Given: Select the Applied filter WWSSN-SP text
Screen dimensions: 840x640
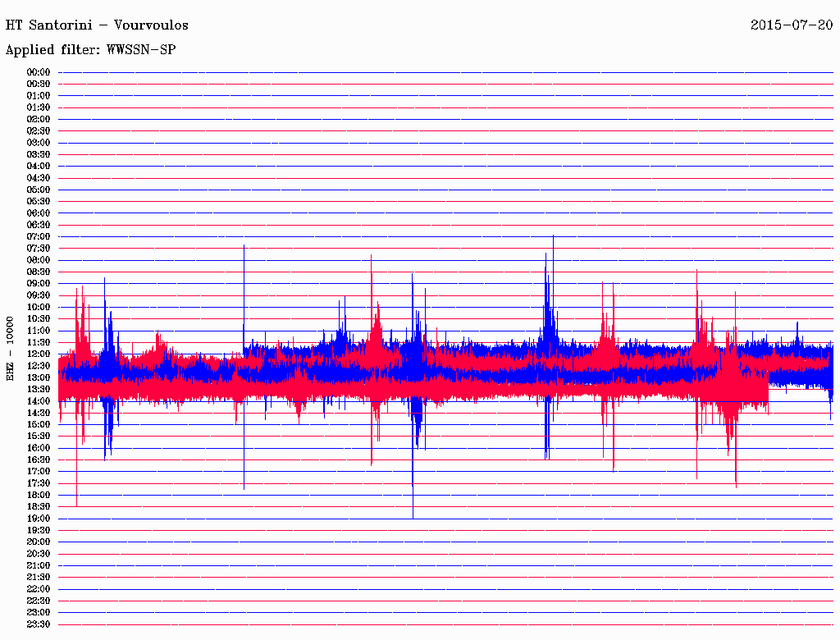Looking at the screenshot, I should [90, 50].
